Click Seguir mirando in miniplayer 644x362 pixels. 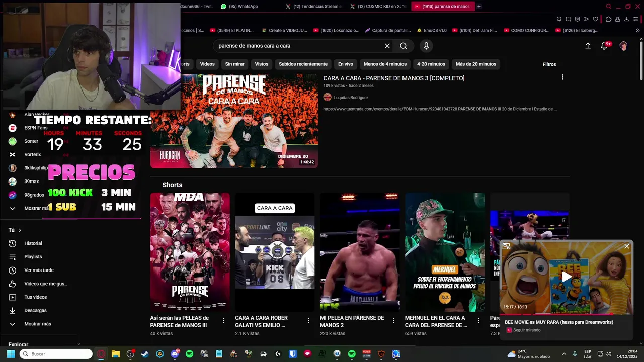(x=527, y=330)
